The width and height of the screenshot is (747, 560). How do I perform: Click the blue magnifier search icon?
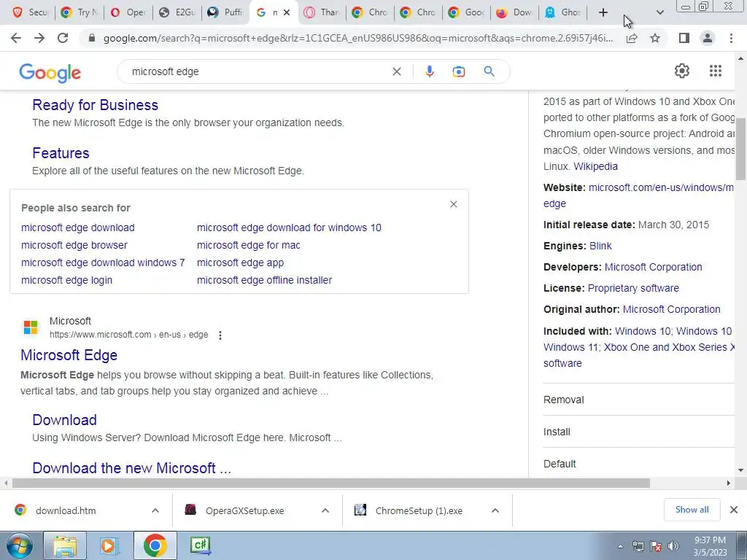489,71
